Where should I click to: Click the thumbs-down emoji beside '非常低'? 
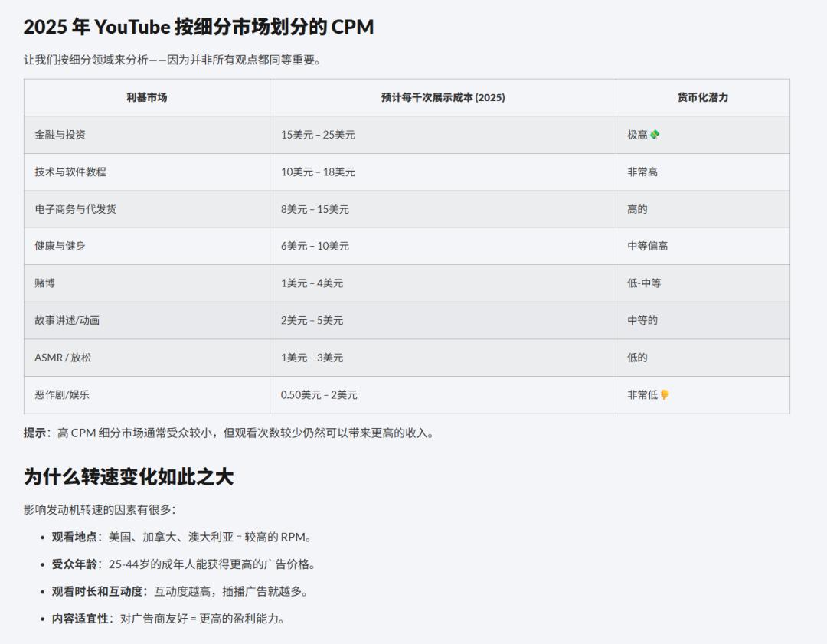coord(665,395)
